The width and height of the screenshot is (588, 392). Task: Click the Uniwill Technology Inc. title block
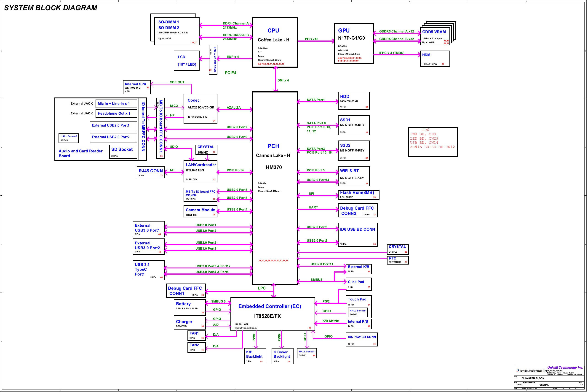549,378
